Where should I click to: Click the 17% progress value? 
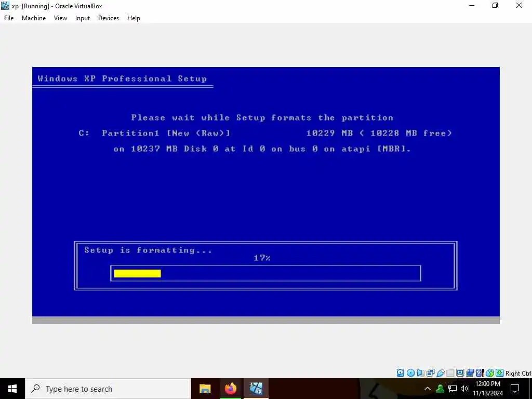click(262, 258)
